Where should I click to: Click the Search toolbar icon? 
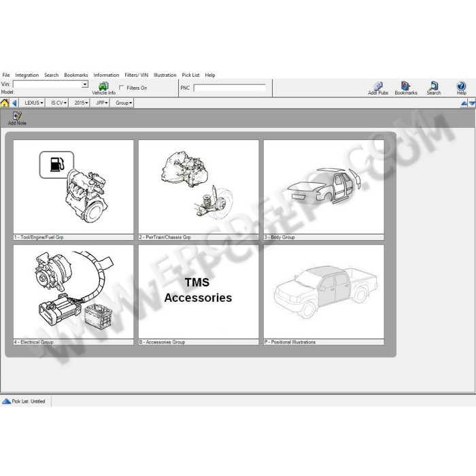point(434,86)
